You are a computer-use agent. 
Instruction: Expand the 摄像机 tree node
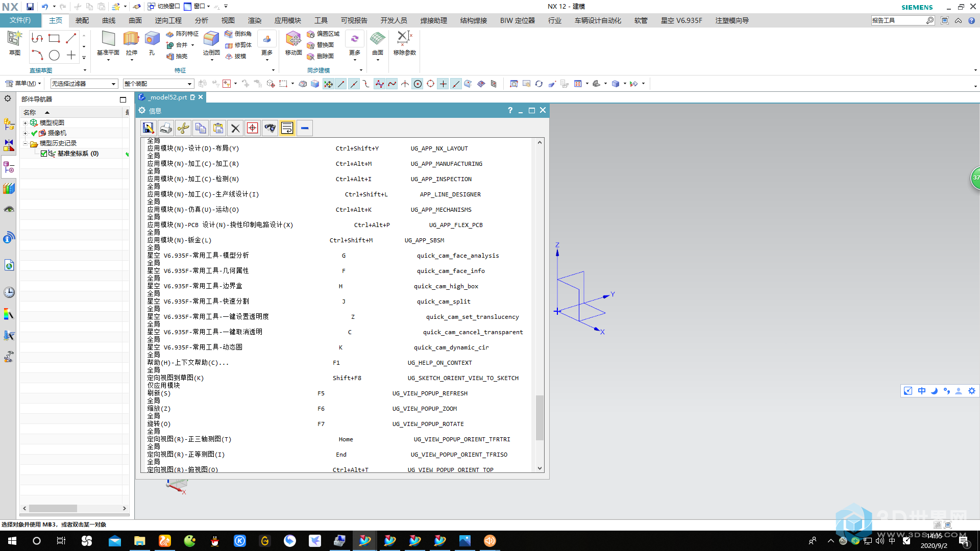[x=25, y=133]
